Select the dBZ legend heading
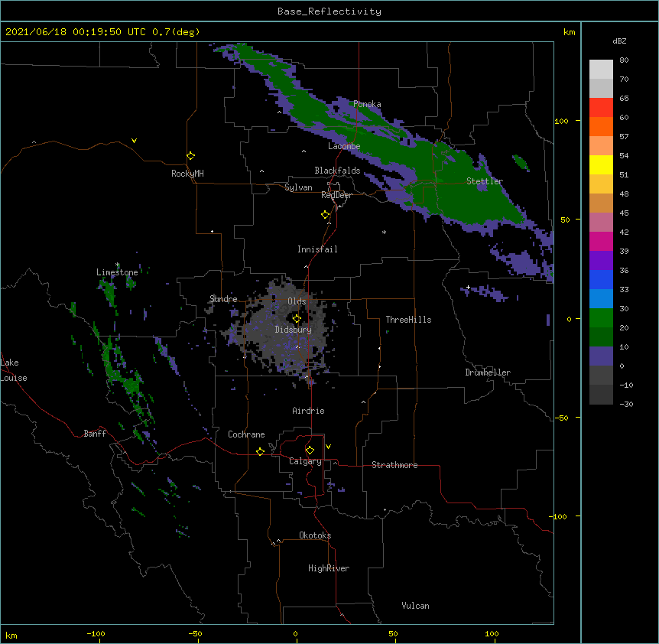The height and width of the screenshot is (644, 659). (x=619, y=41)
